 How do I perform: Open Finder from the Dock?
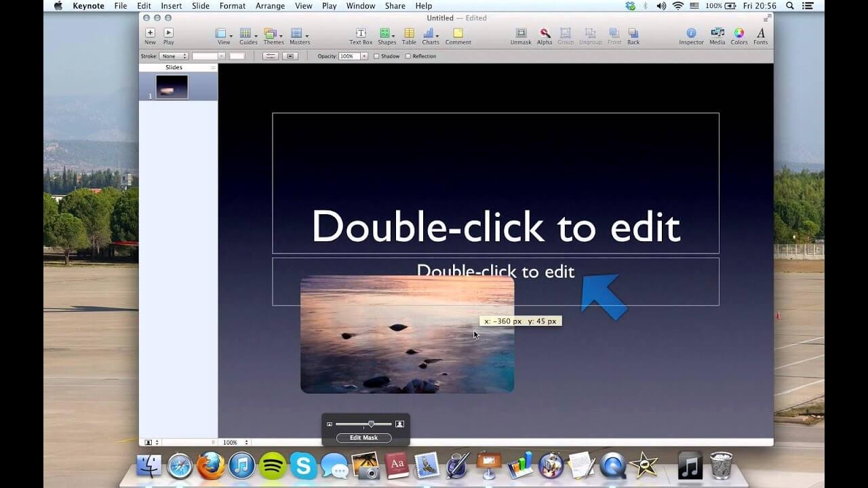pos(149,466)
